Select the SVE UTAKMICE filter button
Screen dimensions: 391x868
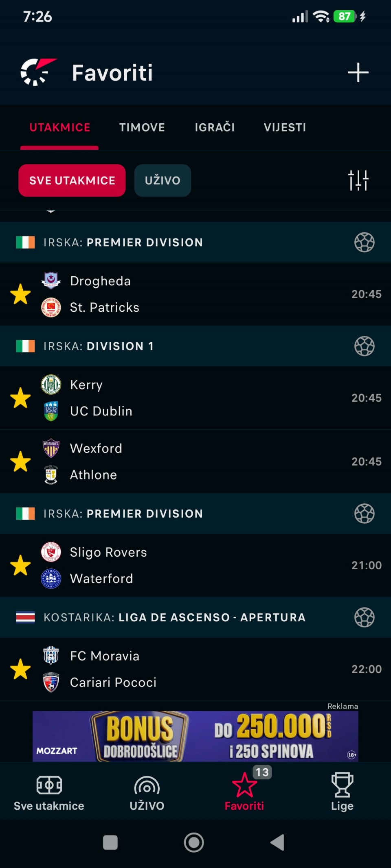coord(72,180)
